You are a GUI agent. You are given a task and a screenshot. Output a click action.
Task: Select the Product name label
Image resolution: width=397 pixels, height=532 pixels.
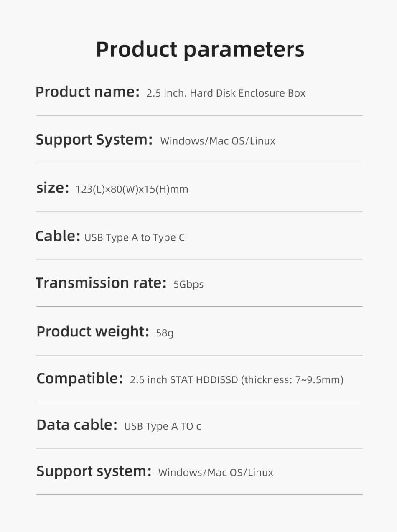tap(87, 92)
